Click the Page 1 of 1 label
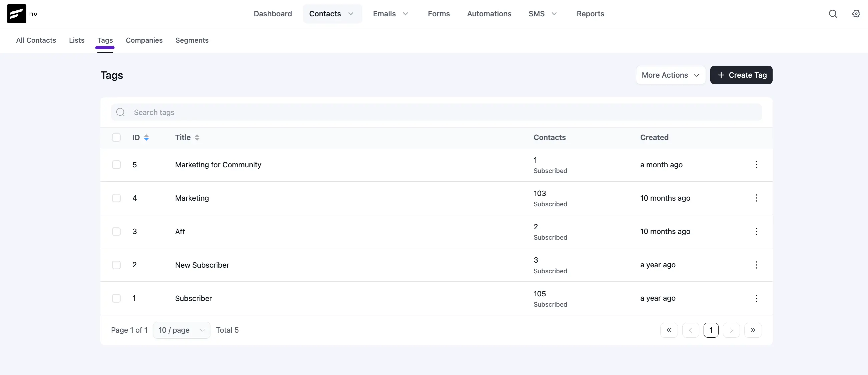The height and width of the screenshot is (375, 868). (x=129, y=330)
